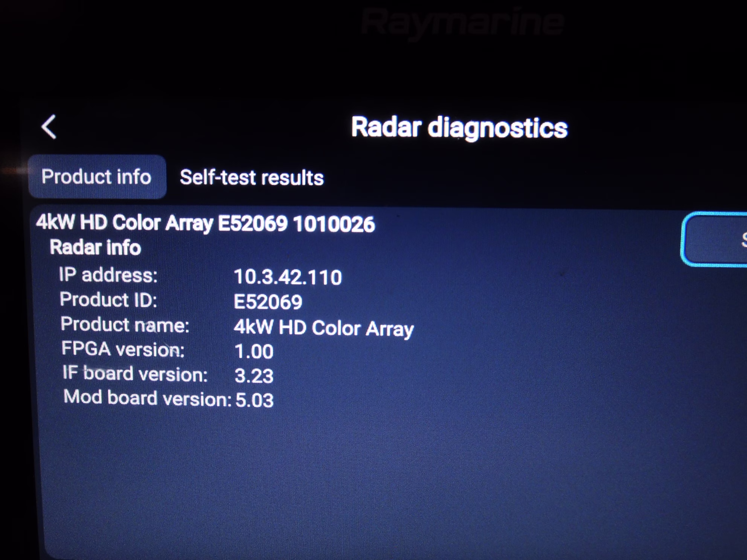Select the IF board version value 3.23
This screenshot has width=747, height=560.
pyautogui.click(x=254, y=376)
